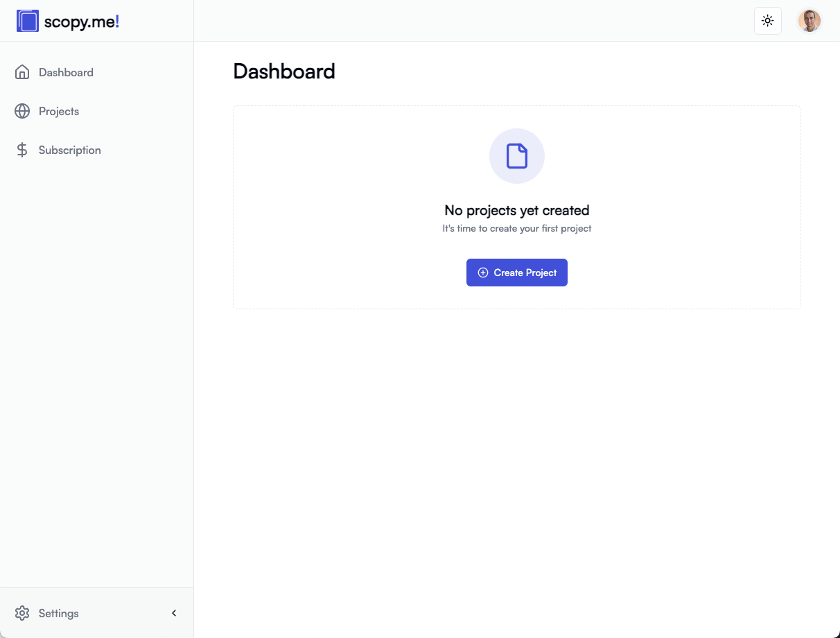Image resolution: width=840 pixels, height=638 pixels.
Task: Open the user avatar profile menu
Action: (809, 21)
